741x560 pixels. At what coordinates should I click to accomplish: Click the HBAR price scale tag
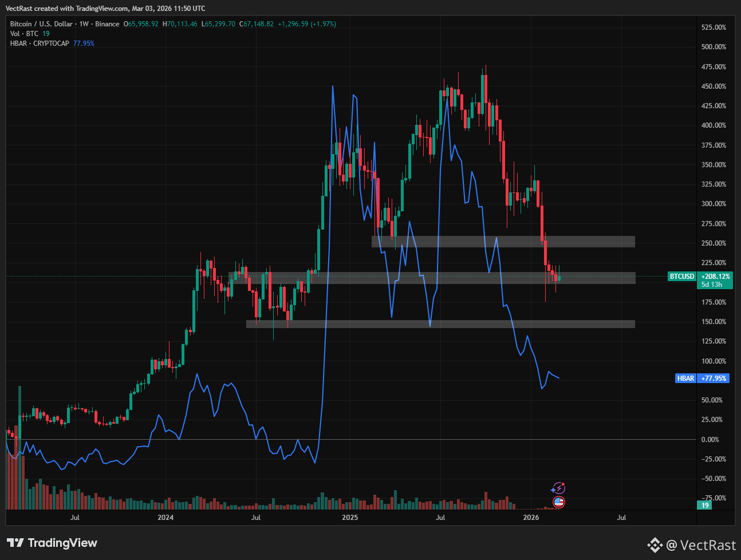[686, 378]
